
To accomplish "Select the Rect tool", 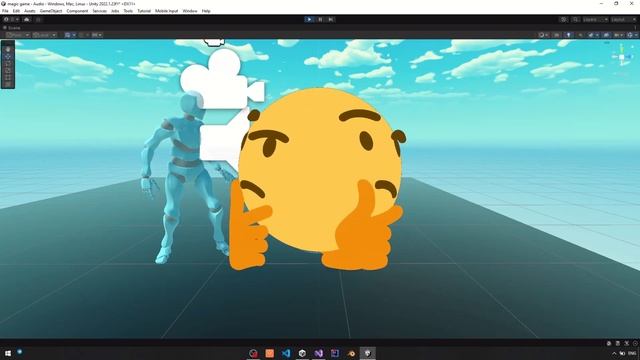I will click(x=8, y=77).
